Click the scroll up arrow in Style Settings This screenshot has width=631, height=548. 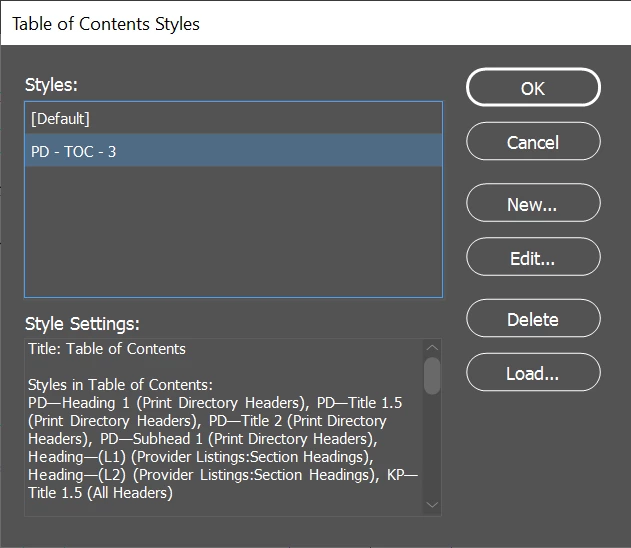[x=432, y=348]
